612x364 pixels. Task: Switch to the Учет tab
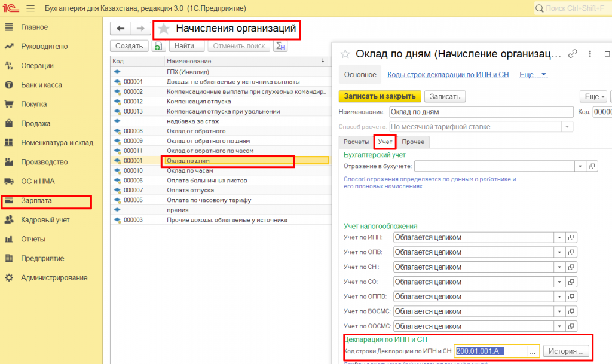click(x=385, y=142)
